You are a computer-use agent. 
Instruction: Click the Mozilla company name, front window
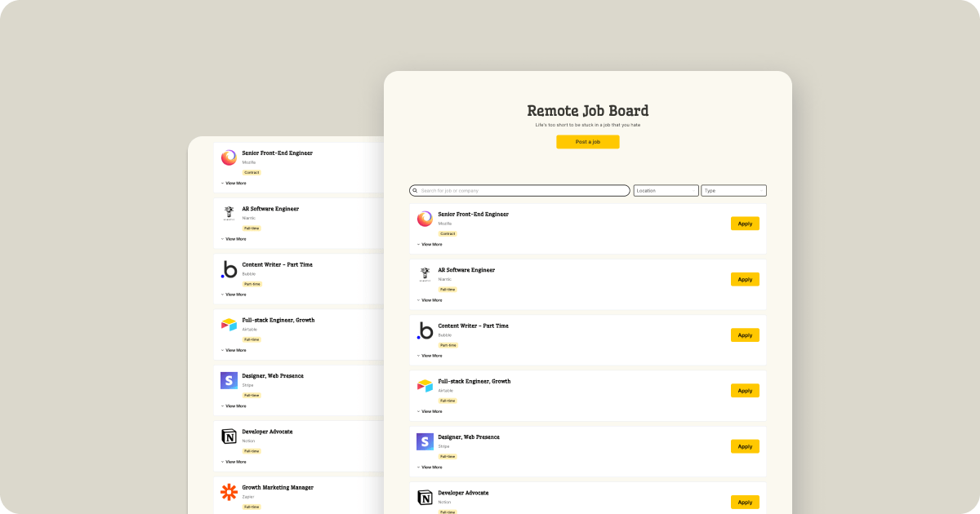(x=445, y=224)
